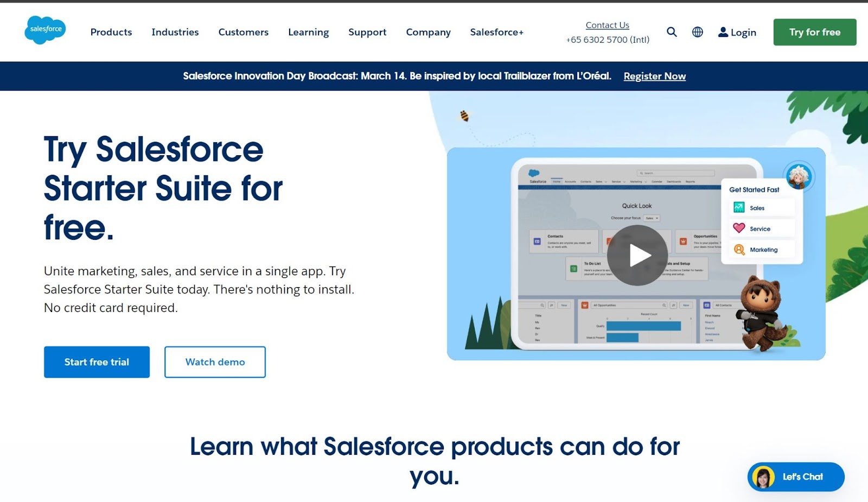Click the Try Salesforce Starter Suite heading
Viewport: 868px width, 502px height.
[x=163, y=188]
